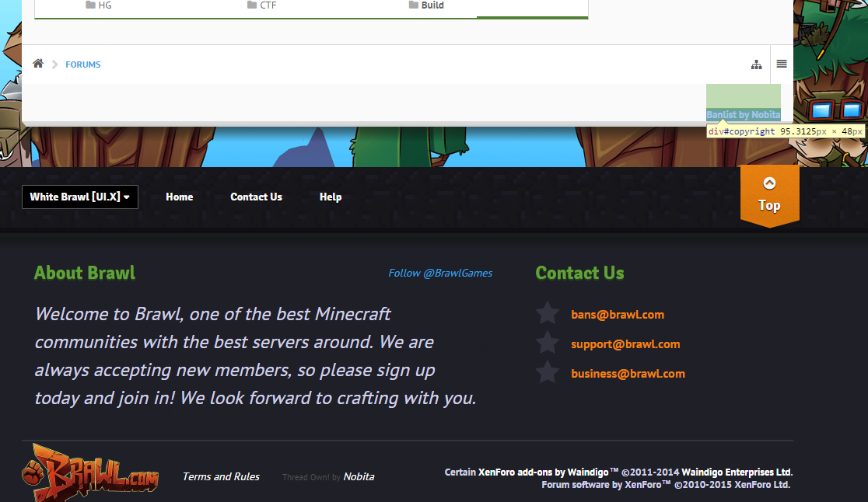Follow the @BrawlGames link

pyautogui.click(x=440, y=273)
